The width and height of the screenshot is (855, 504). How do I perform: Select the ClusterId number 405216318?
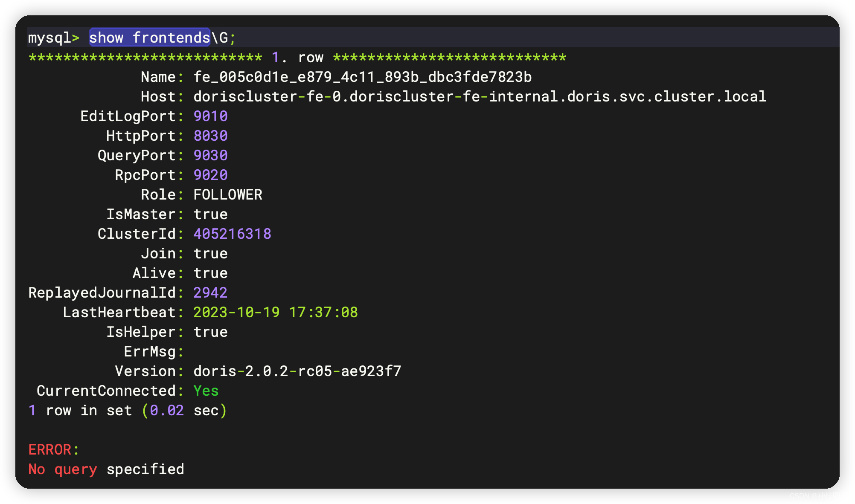point(232,233)
